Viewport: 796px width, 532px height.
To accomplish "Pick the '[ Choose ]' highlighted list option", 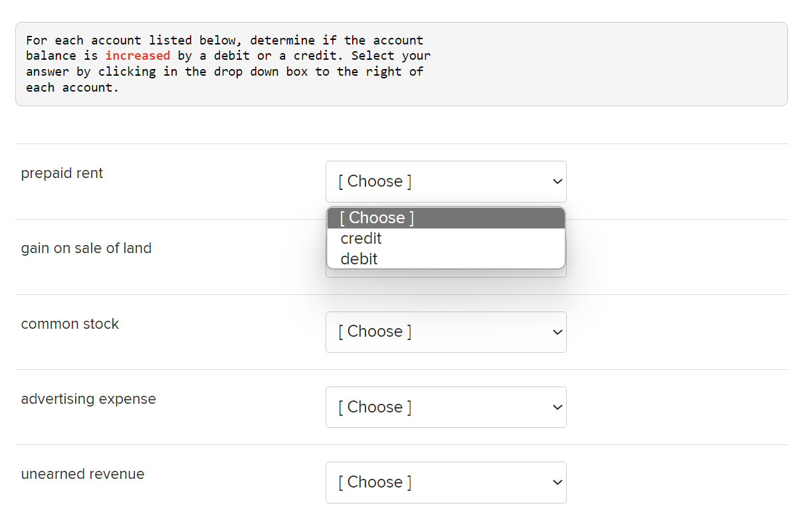I will pyautogui.click(x=377, y=218).
